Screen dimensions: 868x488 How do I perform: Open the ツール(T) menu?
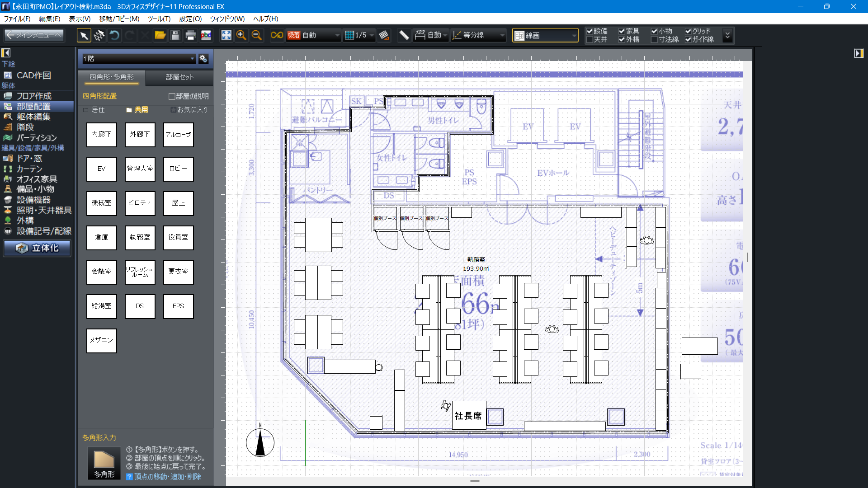159,19
